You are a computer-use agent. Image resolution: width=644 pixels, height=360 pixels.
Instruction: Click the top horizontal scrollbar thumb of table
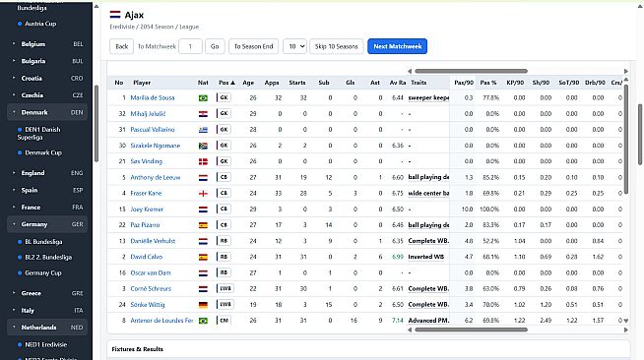[x=471, y=71]
